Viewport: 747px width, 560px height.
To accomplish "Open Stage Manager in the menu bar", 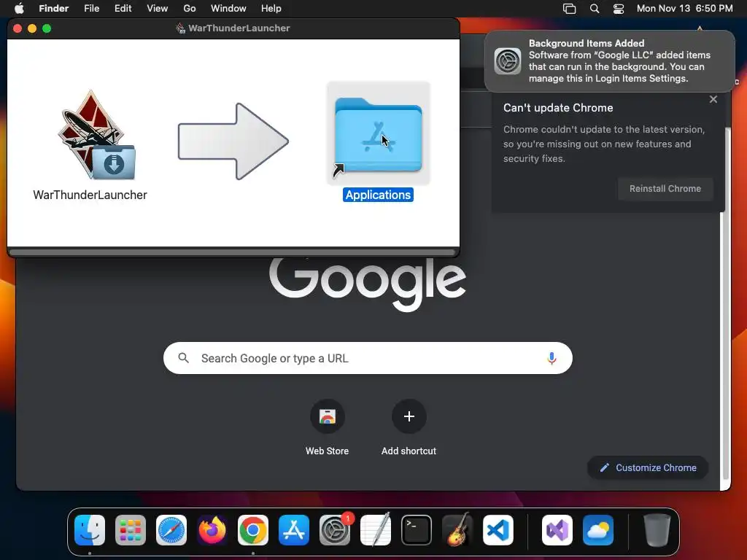I will coord(569,9).
